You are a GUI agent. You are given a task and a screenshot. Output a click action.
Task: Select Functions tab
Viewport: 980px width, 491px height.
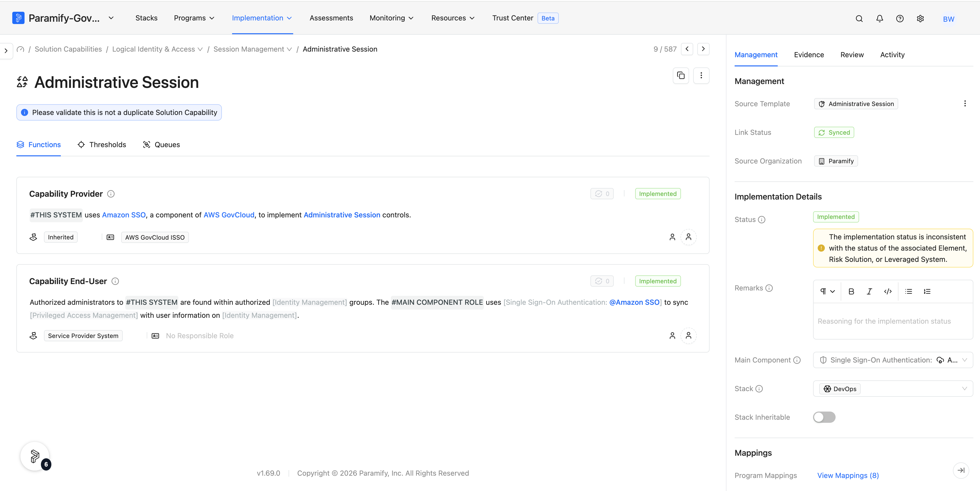[x=38, y=145]
